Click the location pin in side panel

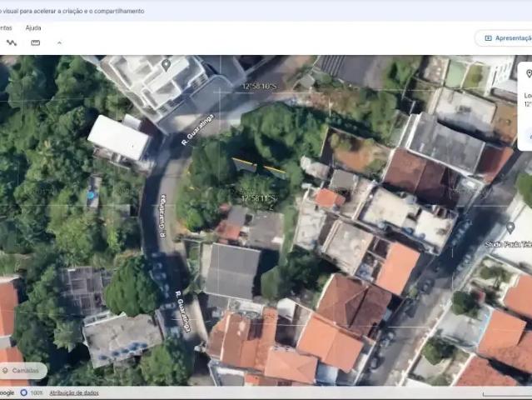tap(529, 73)
